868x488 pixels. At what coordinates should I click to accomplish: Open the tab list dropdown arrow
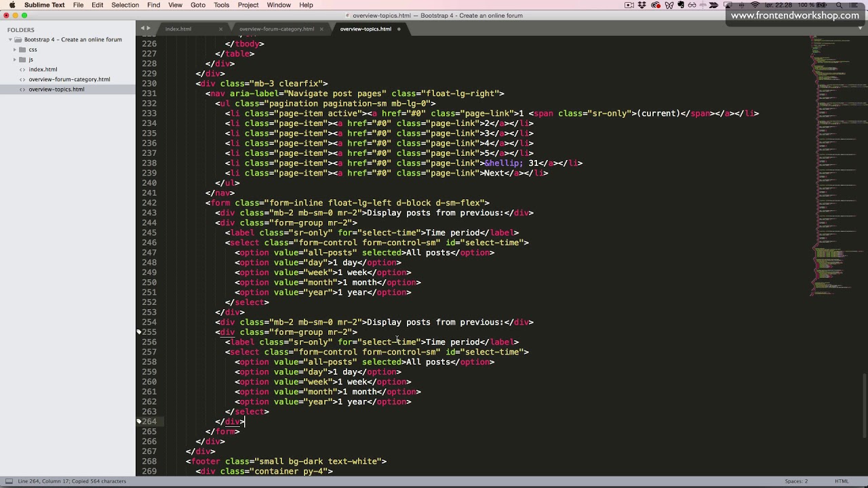(861, 28)
